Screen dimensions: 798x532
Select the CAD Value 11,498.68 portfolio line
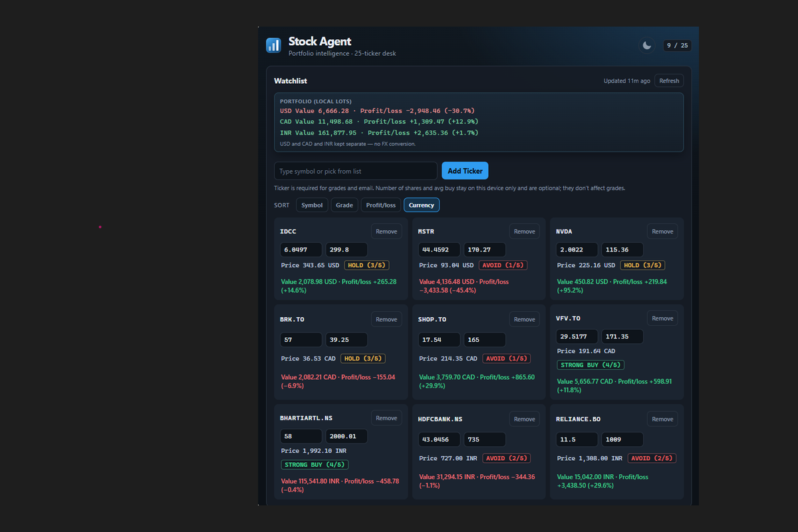click(379, 122)
